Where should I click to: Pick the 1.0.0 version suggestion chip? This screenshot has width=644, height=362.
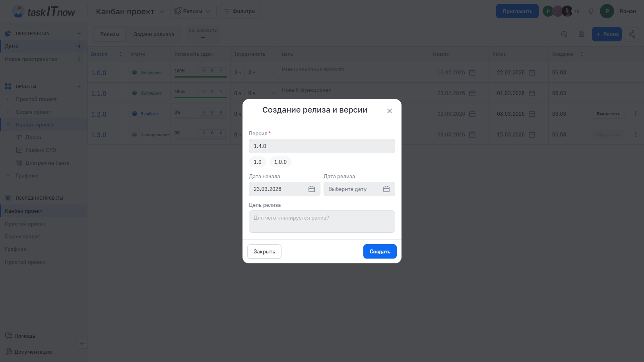point(280,162)
